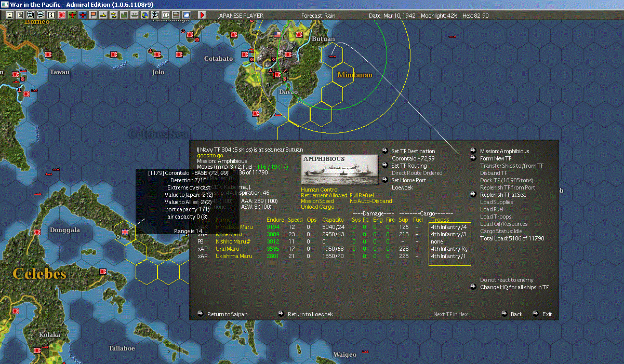Toggle Human Control setting
624x364 pixels.
[x=320, y=190]
